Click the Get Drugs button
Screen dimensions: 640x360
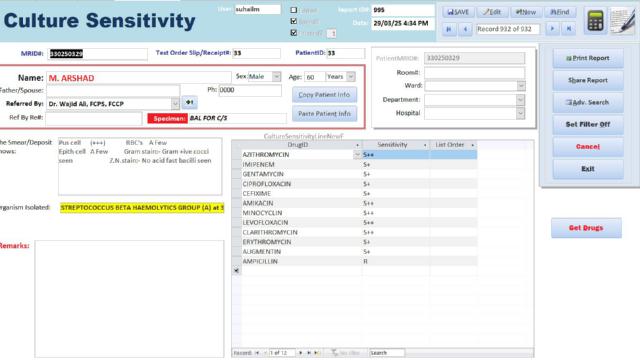[x=586, y=228]
